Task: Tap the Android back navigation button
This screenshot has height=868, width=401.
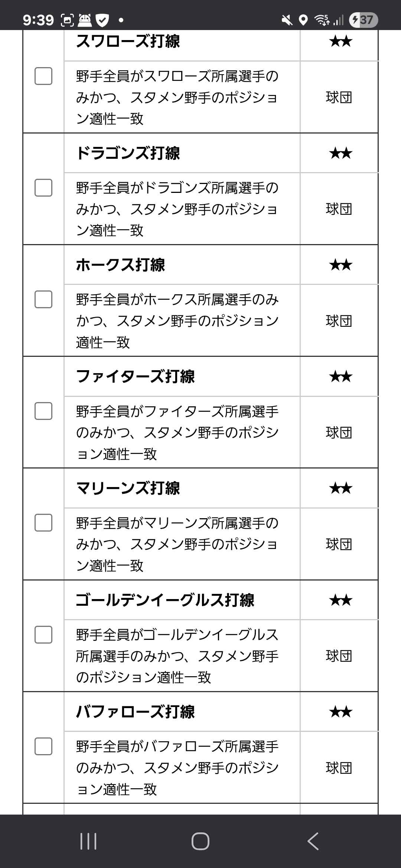Action: [x=313, y=841]
